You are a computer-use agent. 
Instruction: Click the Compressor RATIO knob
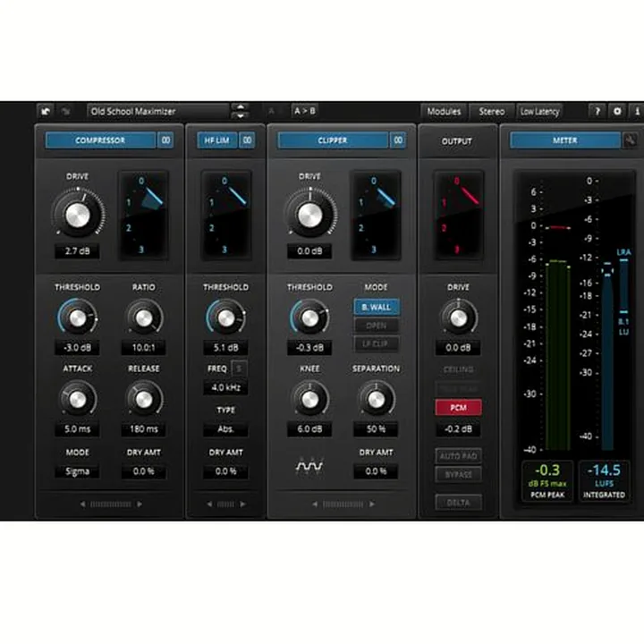[144, 318]
